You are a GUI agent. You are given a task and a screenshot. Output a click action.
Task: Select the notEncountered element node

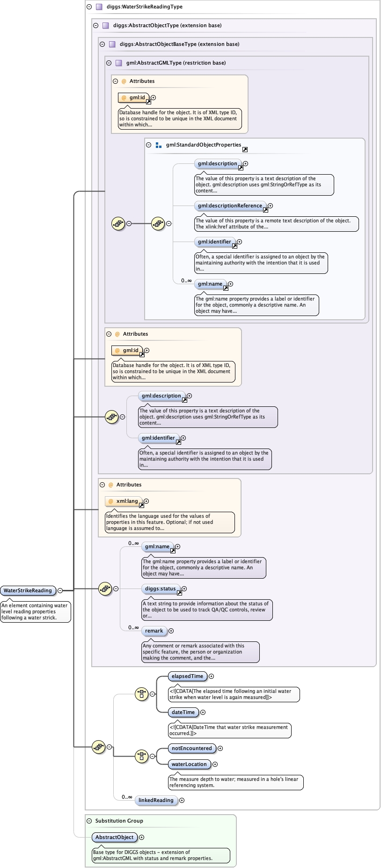click(192, 748)
